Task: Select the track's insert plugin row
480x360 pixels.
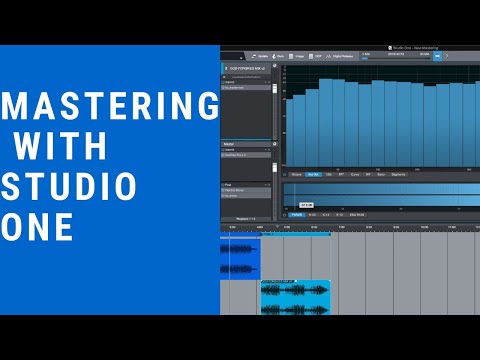Action: click(x=246, y=88)
